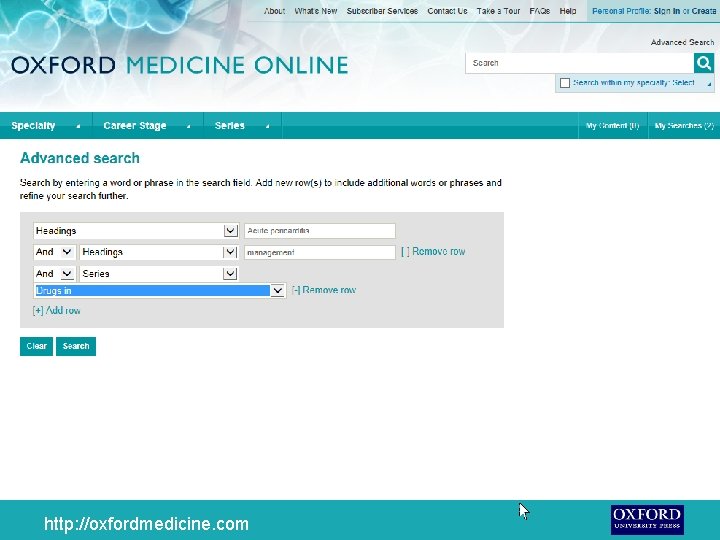Click the Oxford Medicine Online logo
The width and height of the screenshot is (720, 540).
click(180, 65)
